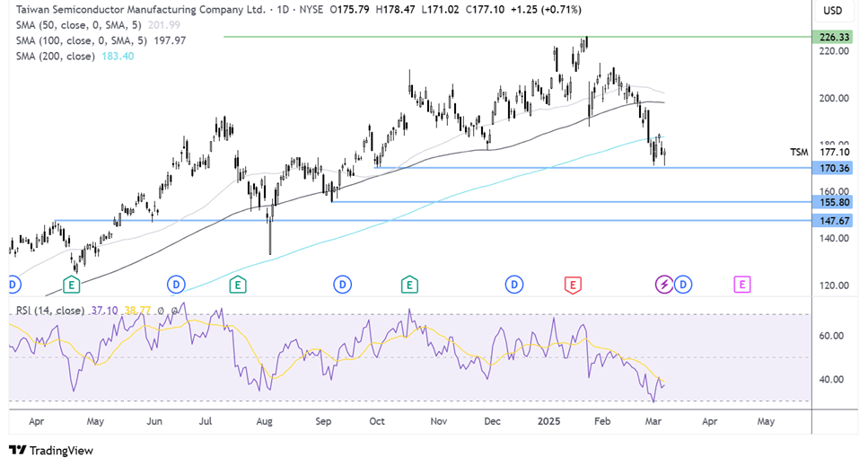This screenshot has width=868, height=466.
Task: Open the USD currency selector
Action: (833, 11)
